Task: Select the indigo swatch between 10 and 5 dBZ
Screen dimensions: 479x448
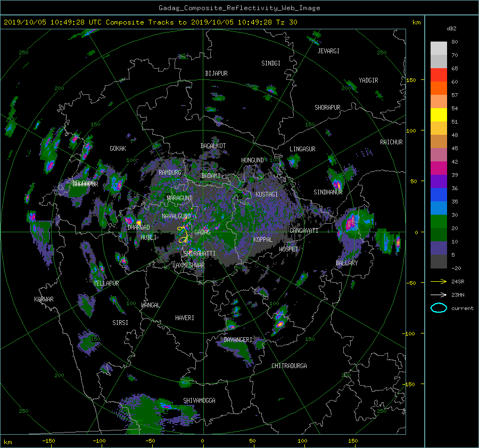Action: pyautogui.click(x=439, y=248)
